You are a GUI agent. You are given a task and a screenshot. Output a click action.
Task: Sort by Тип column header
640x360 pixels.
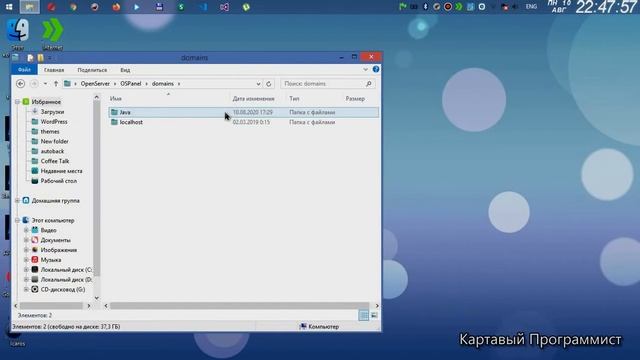click(294, 99)
